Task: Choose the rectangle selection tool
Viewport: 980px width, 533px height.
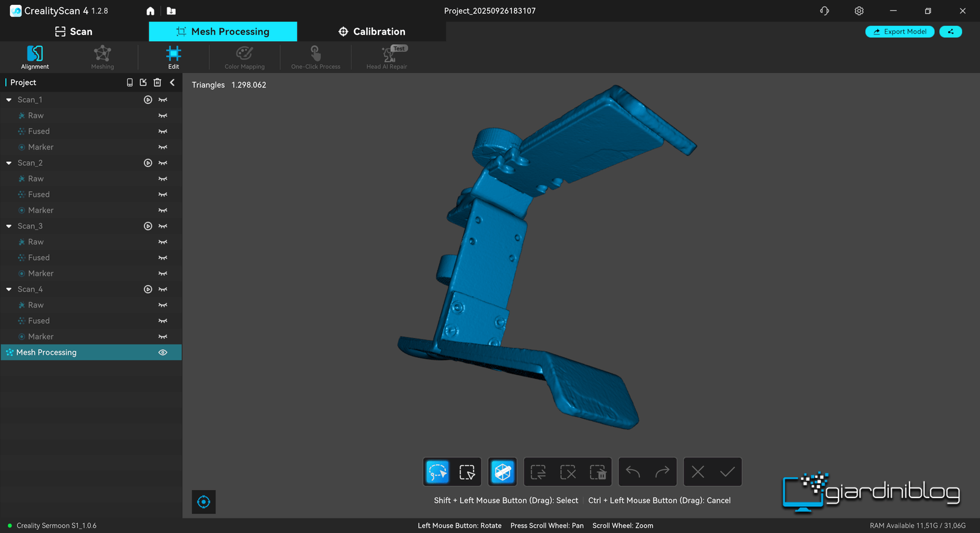Action: (x=467, y=472)
